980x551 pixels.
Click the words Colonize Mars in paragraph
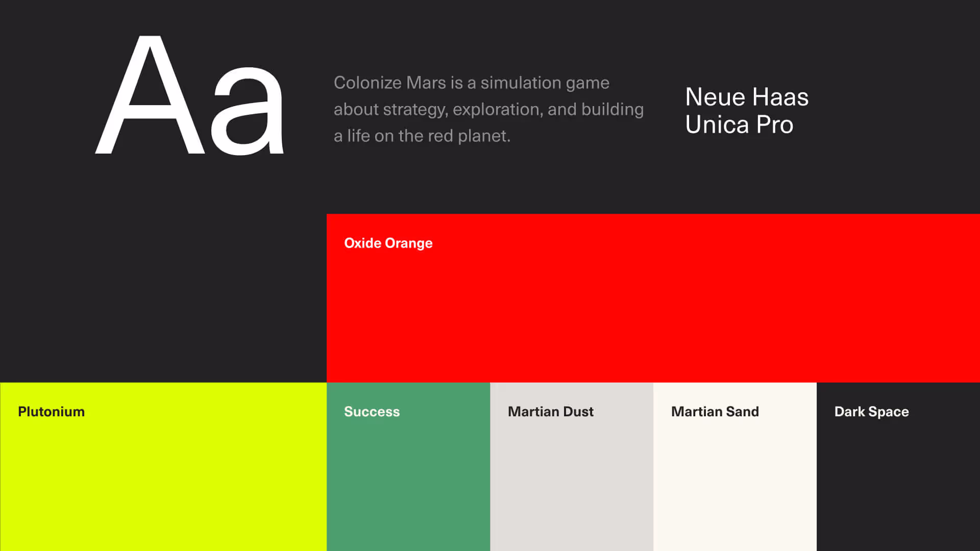click(389, 83)
